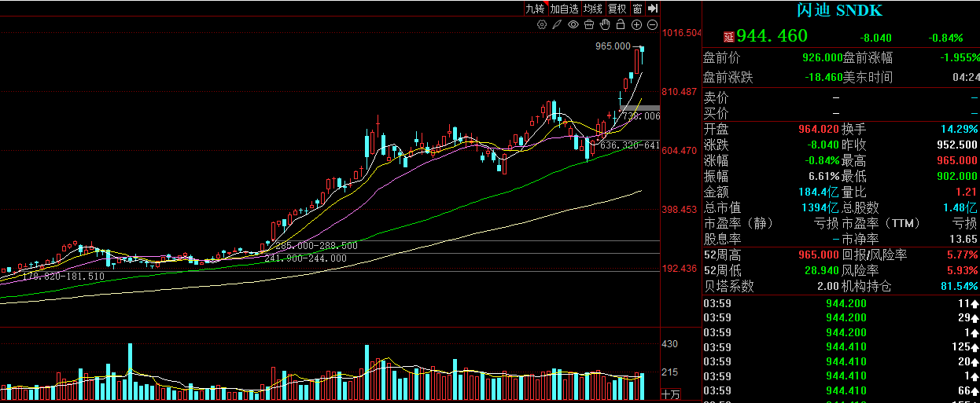Click the 闪迪 SNDK stock title
980x403 pixels.
(839, 10)
